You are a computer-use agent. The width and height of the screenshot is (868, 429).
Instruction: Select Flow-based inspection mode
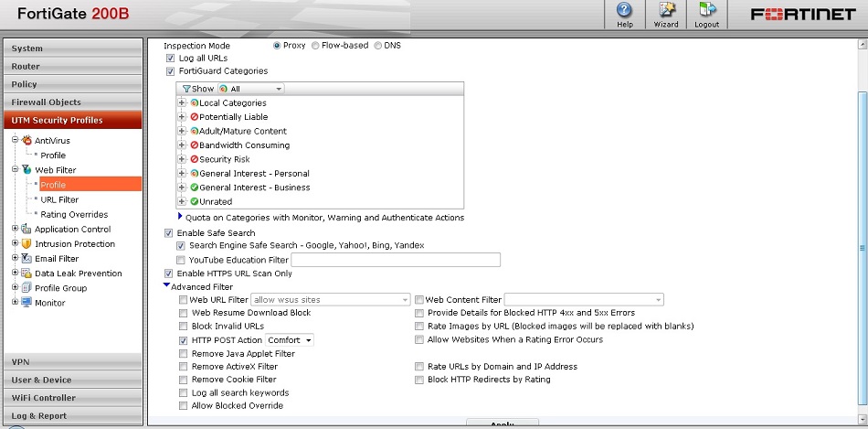pyautogui.click(x=315, y=46)
